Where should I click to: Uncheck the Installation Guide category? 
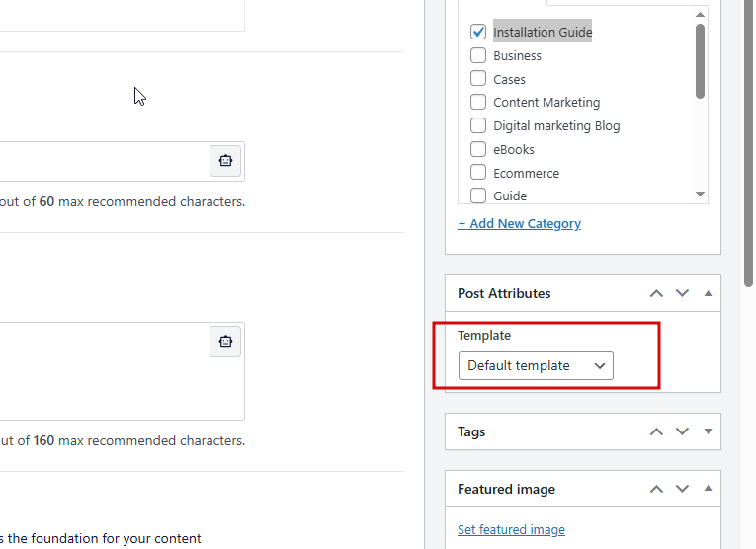[478, 33]
